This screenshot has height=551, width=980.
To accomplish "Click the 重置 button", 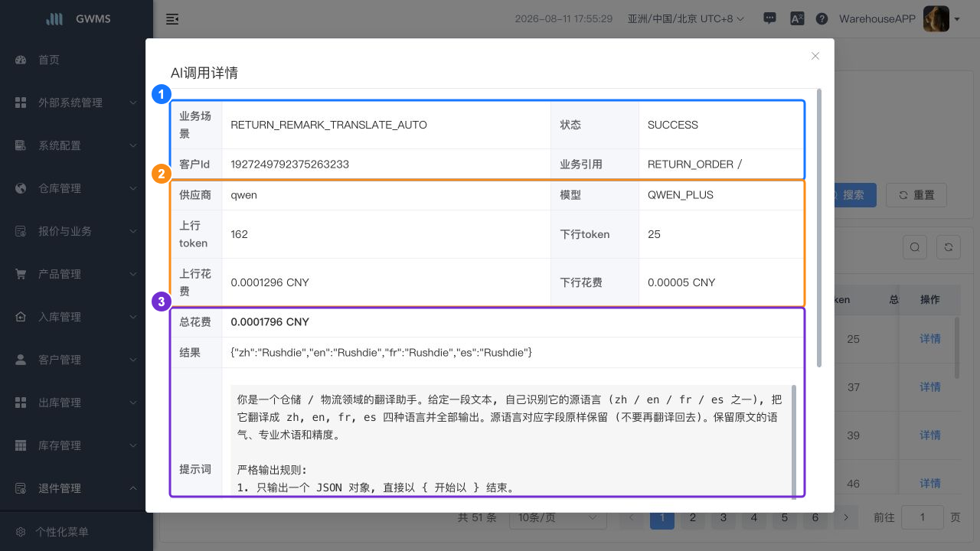I will pos(916,195).
